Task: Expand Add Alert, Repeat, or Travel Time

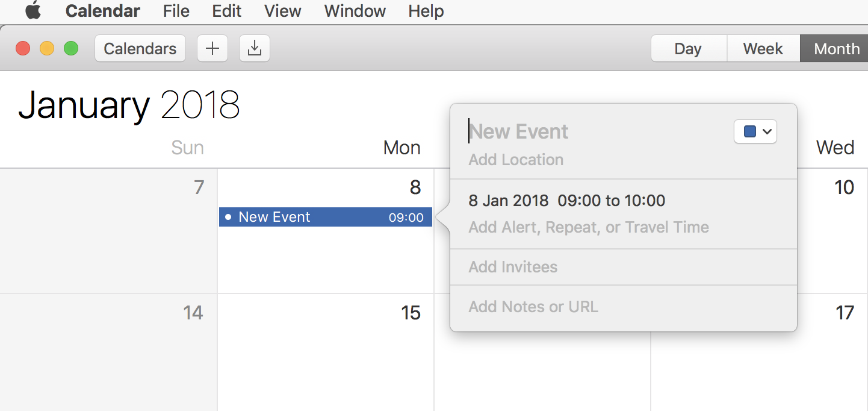Action: (589, 227)
